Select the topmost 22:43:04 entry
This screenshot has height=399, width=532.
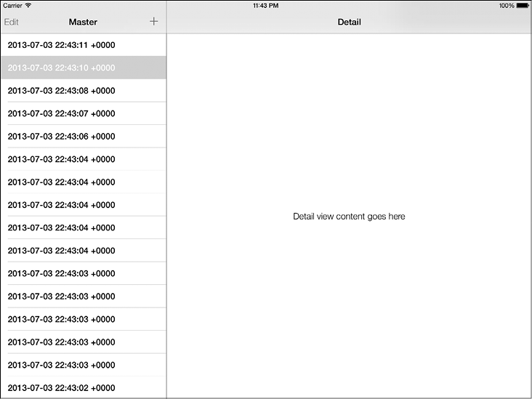tap(62, 159)
